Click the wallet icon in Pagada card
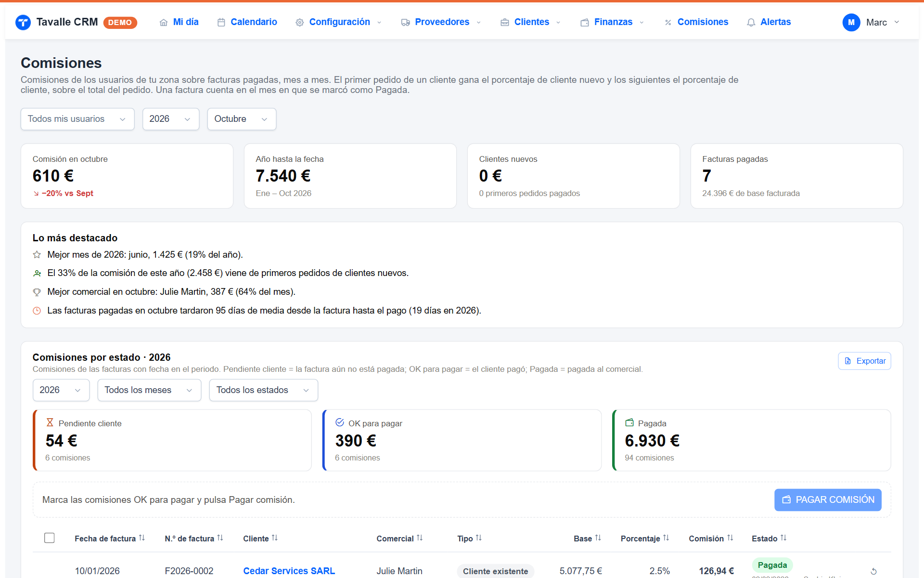924x578 pixels. 629,422
